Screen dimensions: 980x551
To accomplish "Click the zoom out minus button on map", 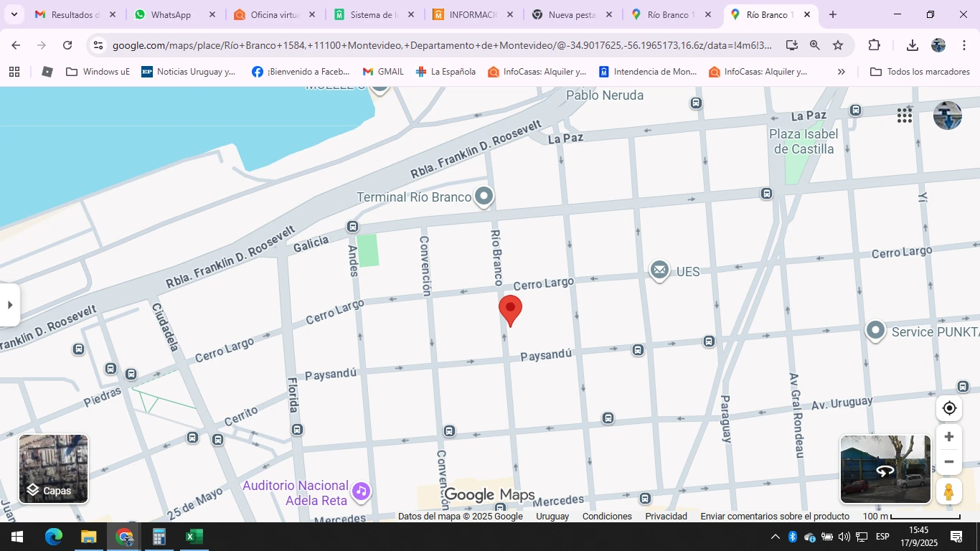I will coord(948,462).
